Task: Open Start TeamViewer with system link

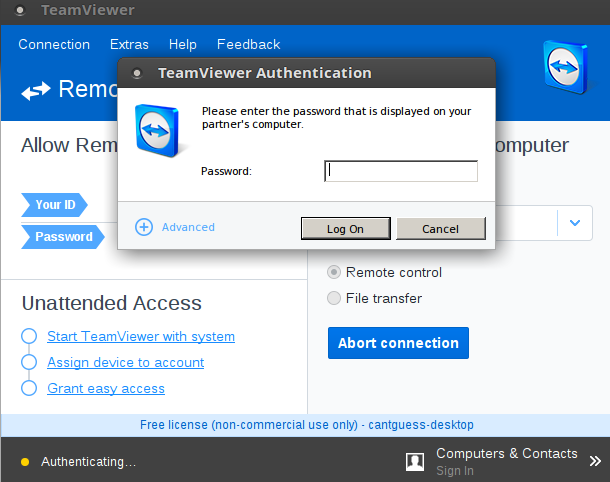Action: click(141, 336)
